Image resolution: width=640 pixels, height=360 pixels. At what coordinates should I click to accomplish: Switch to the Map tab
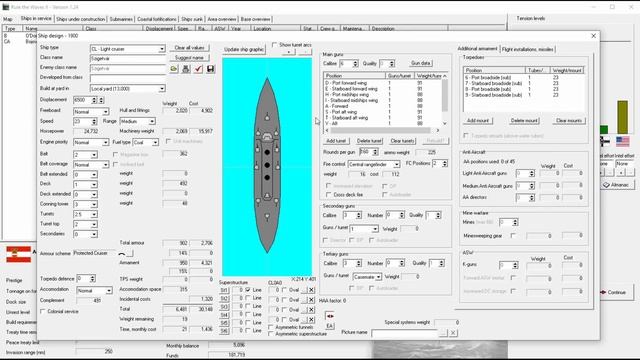[x=8, y=19]
